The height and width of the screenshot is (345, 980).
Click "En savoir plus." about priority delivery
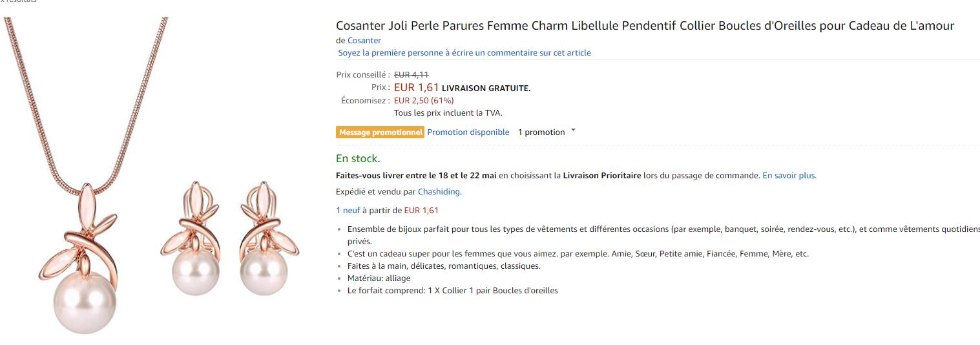[789, 175]
